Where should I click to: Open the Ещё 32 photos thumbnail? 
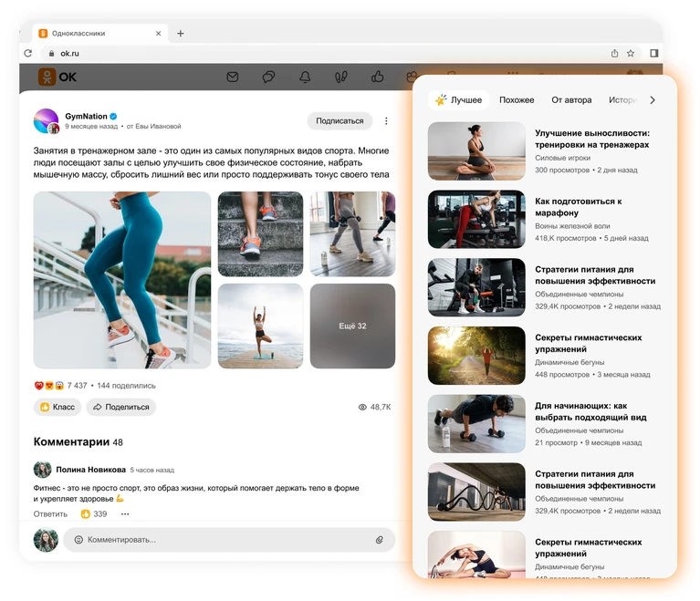pos(352,326)
